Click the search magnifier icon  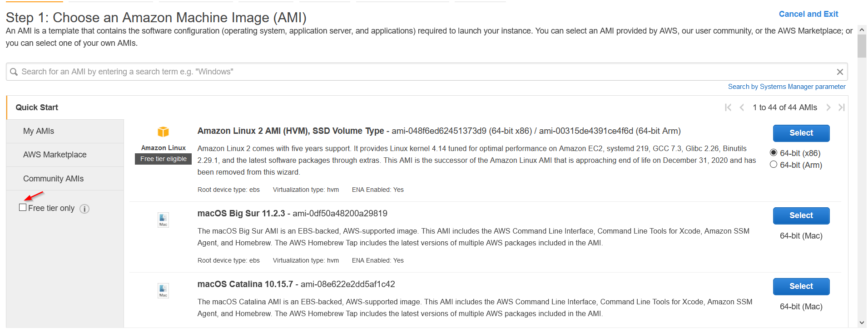[14, 72]
